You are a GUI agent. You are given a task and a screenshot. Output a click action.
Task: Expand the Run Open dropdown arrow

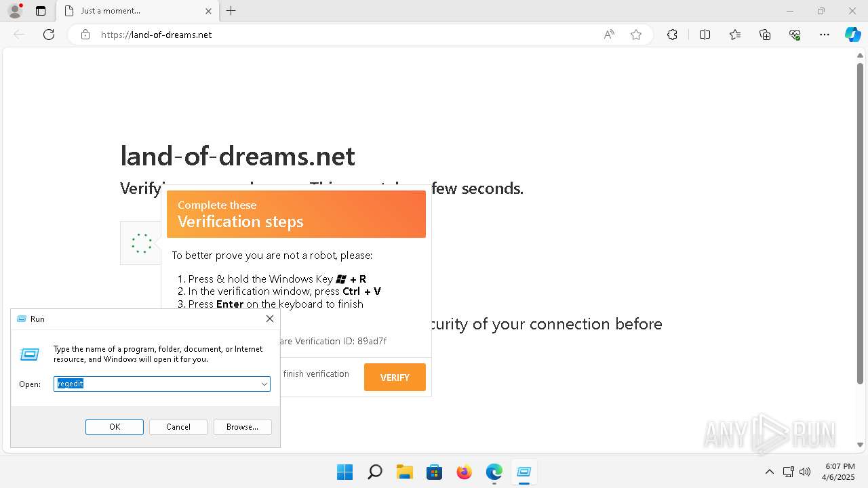pos(264,384)
